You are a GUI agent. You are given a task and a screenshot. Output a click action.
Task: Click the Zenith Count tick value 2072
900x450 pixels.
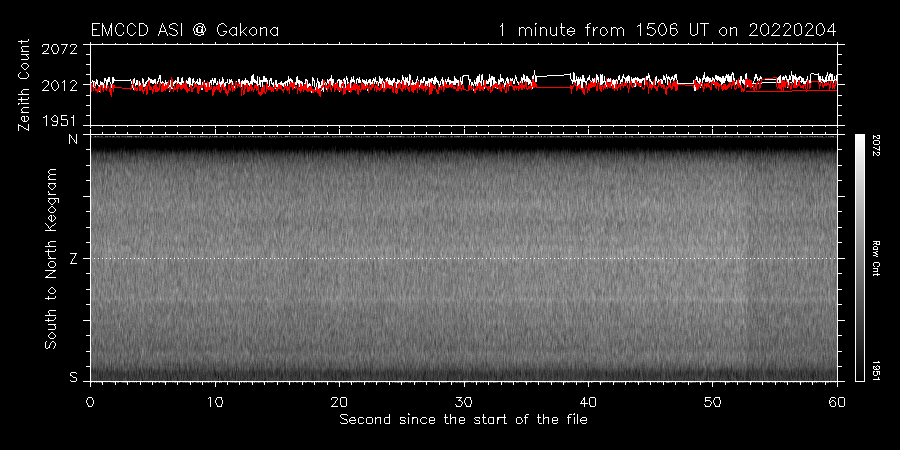(59, 49)
